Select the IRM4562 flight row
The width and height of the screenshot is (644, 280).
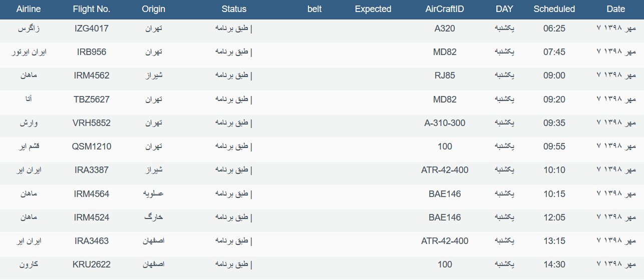pyautogui.click(x=322, y=76)
